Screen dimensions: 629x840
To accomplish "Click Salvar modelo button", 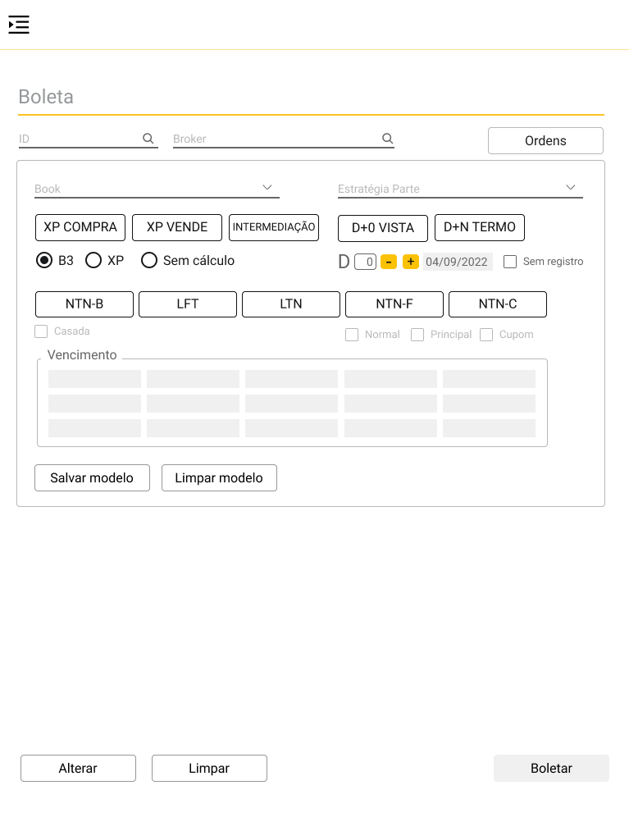I will (92, 478).
